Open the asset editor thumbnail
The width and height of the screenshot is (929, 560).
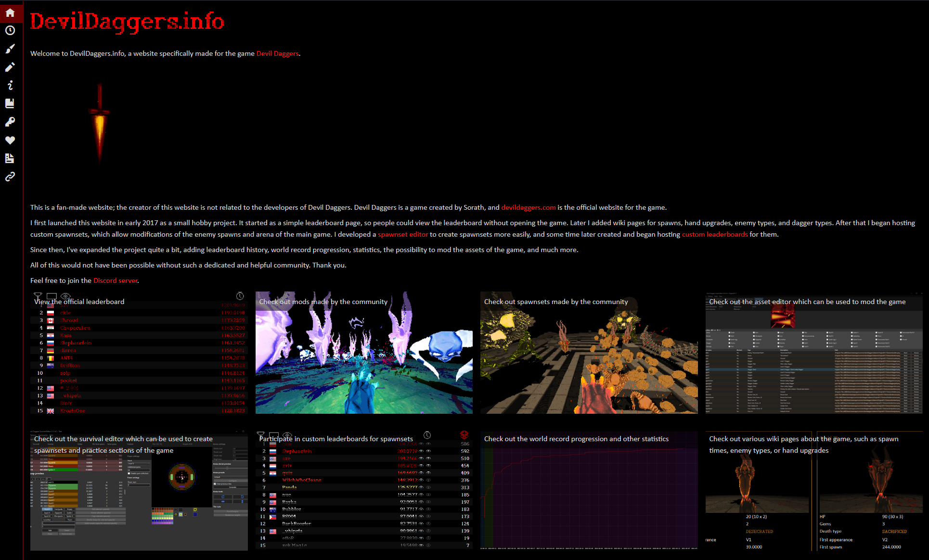click(814, 353)
